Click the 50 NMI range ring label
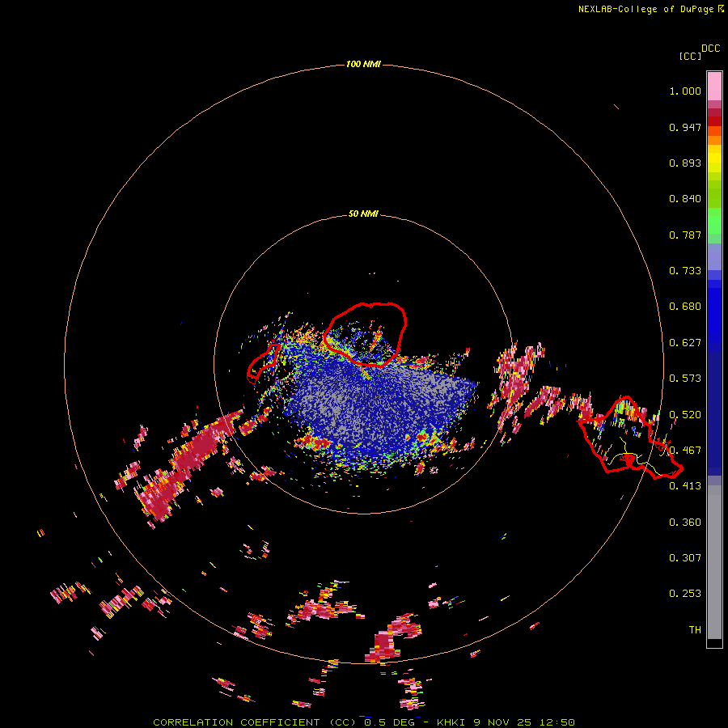Viewport: 728px width, 728px height. point(363,214)
